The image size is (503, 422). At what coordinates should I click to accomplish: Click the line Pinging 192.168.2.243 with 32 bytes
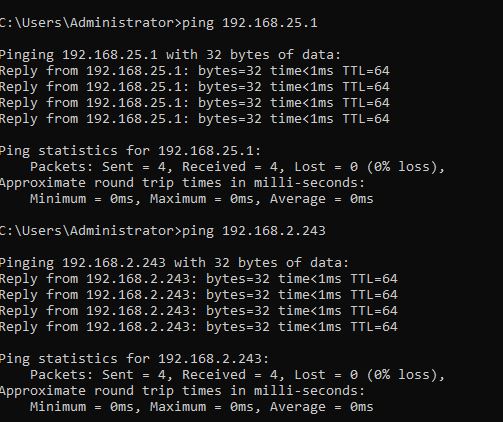174,263
